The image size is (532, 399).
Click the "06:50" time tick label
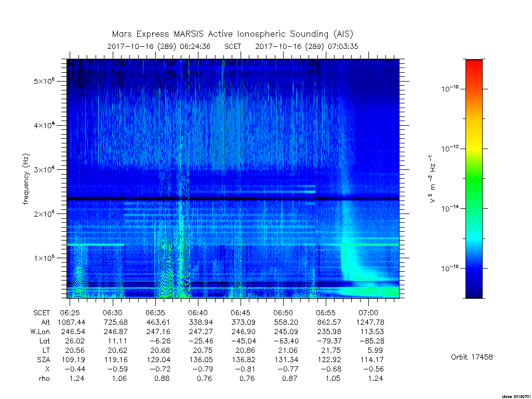283,313
